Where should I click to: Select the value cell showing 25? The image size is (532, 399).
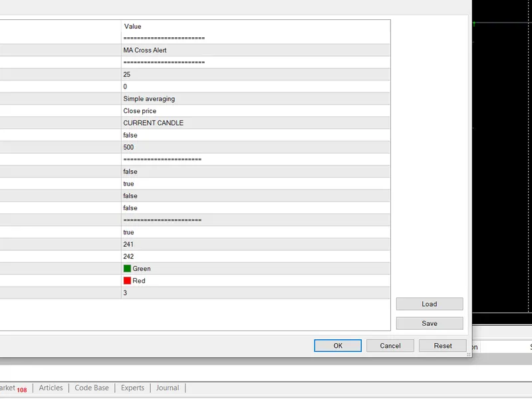tap(255, 74)
